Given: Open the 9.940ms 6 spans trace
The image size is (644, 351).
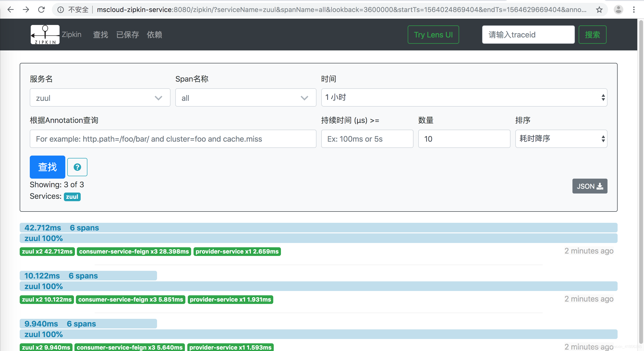Looking at the screenshot, I should click(88, 324).
